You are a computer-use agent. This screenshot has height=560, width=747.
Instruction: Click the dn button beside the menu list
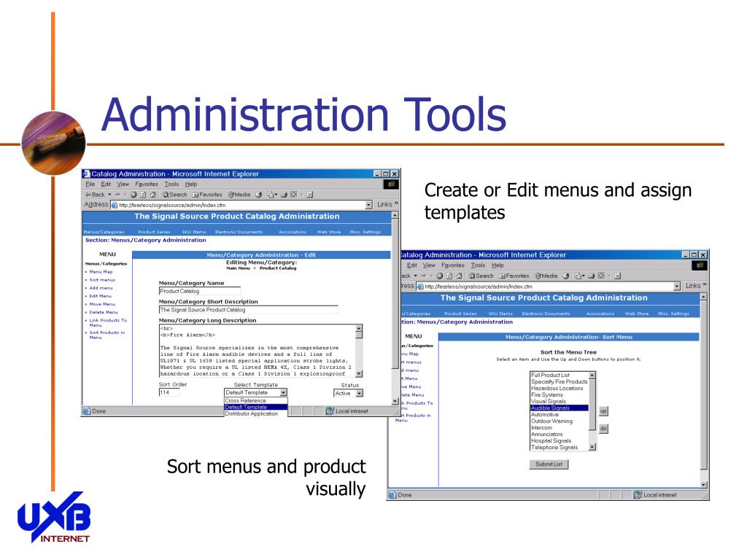603,429
